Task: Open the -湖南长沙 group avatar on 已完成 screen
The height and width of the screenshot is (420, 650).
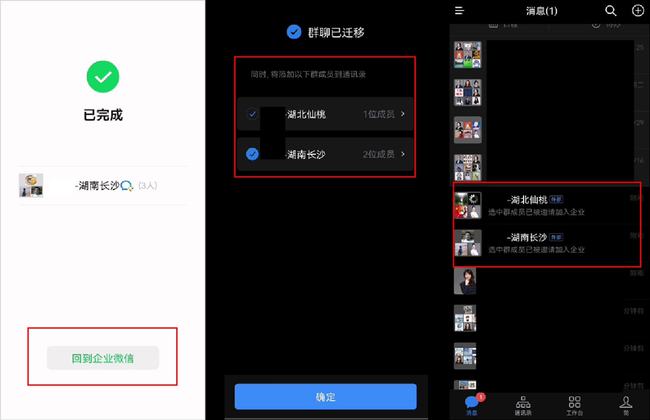Action: [x=31, y=185]
